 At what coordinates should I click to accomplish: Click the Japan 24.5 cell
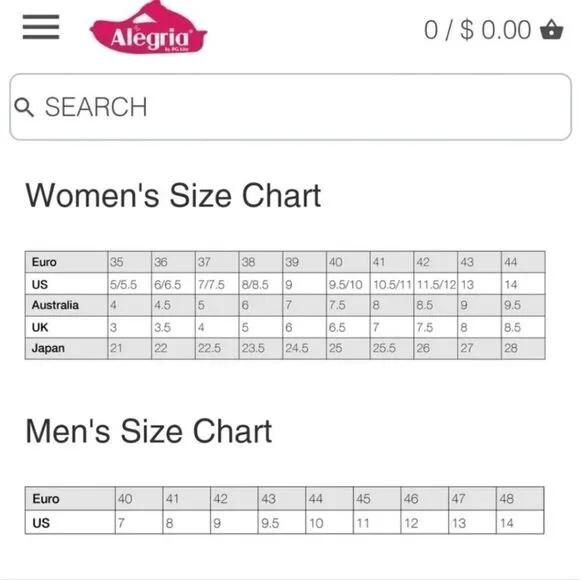304,348
